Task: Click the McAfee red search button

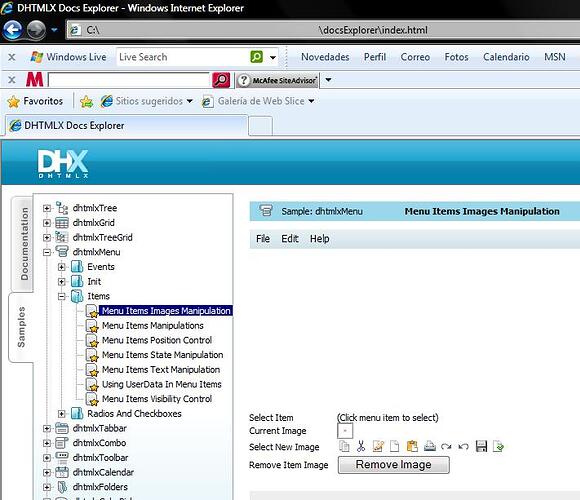Action: [x=221, y=80]
